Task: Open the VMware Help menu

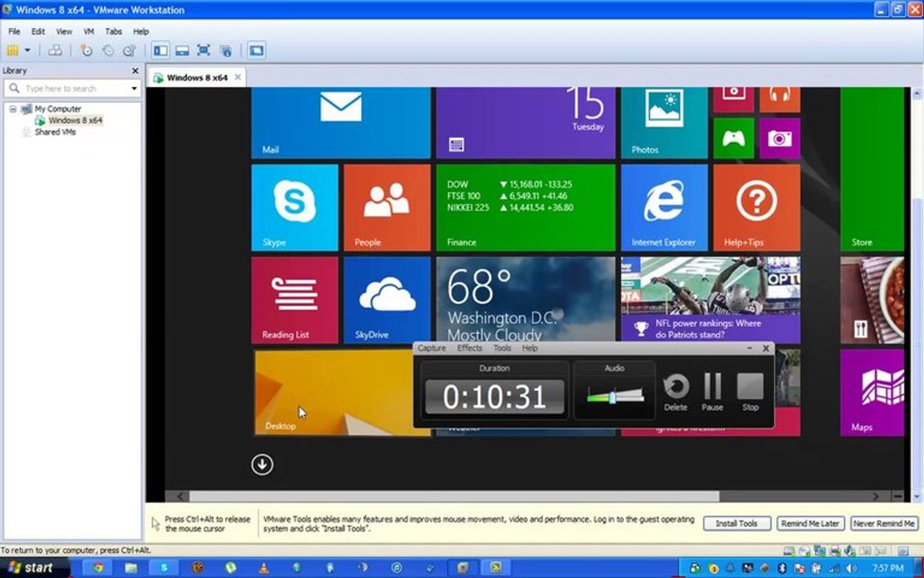Action: click(x=140, y=32)
